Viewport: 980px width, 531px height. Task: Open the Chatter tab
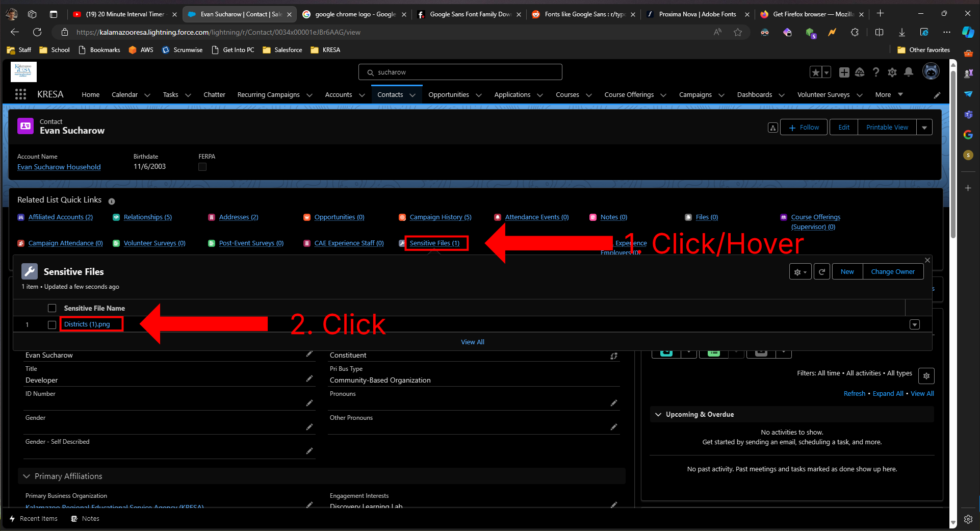point(214,95)
